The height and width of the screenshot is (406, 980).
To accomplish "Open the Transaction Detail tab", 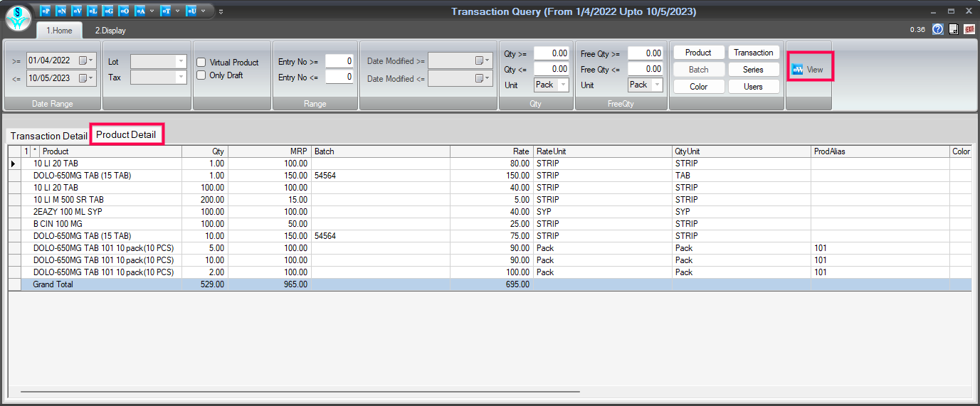I will [48, 136].
